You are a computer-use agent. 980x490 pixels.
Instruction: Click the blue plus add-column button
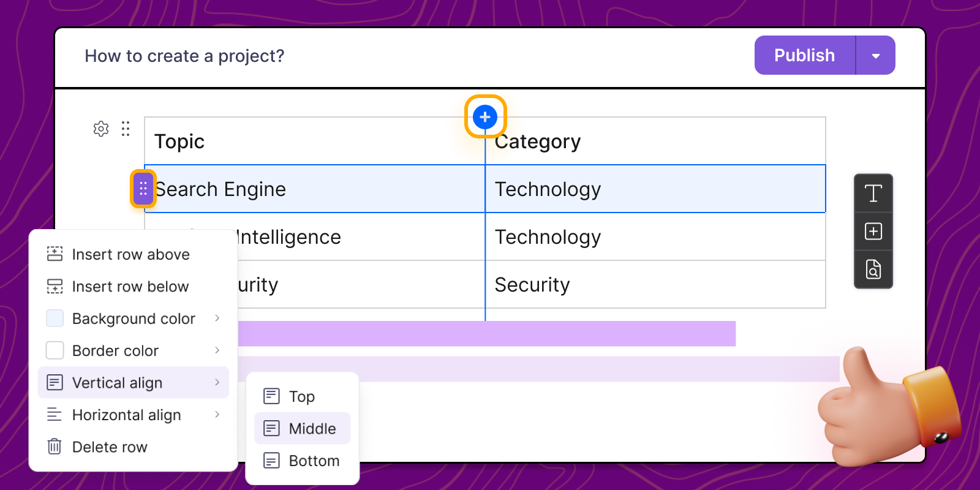tap(485, 116)
